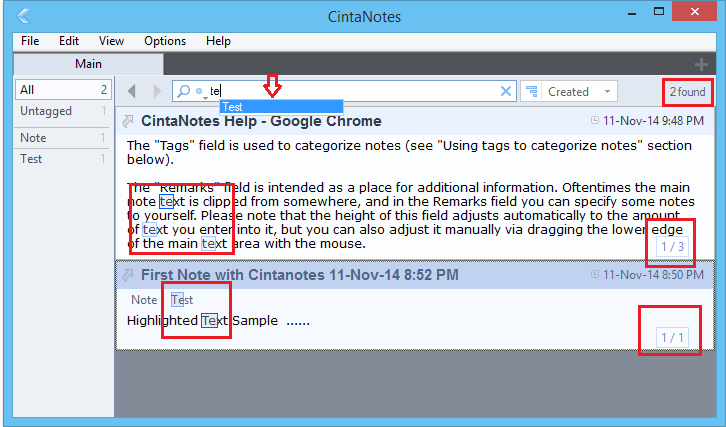
Task: Click link icon of CintaNotes Help note
Action: click(128, 121)
